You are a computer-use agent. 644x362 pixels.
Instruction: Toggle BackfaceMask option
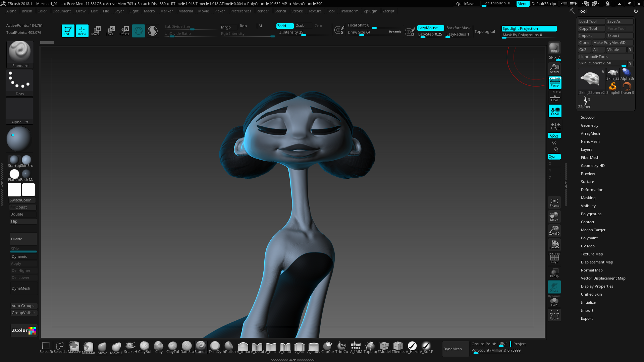click(x=458, y=28)
